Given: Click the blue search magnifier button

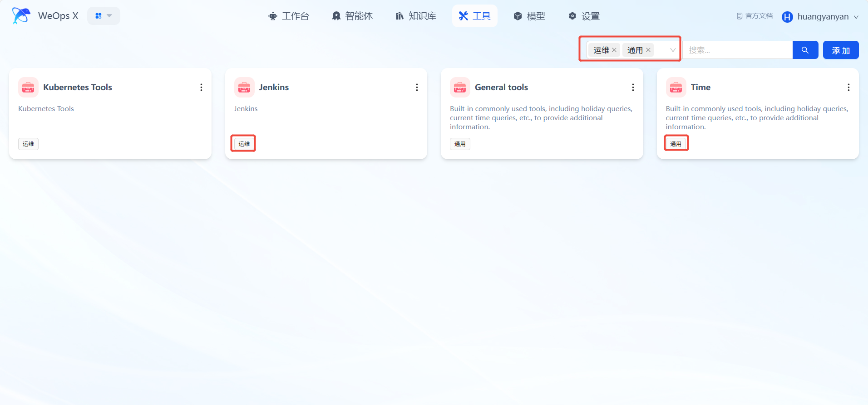Looking at the screenshot, I should point(805,50).
